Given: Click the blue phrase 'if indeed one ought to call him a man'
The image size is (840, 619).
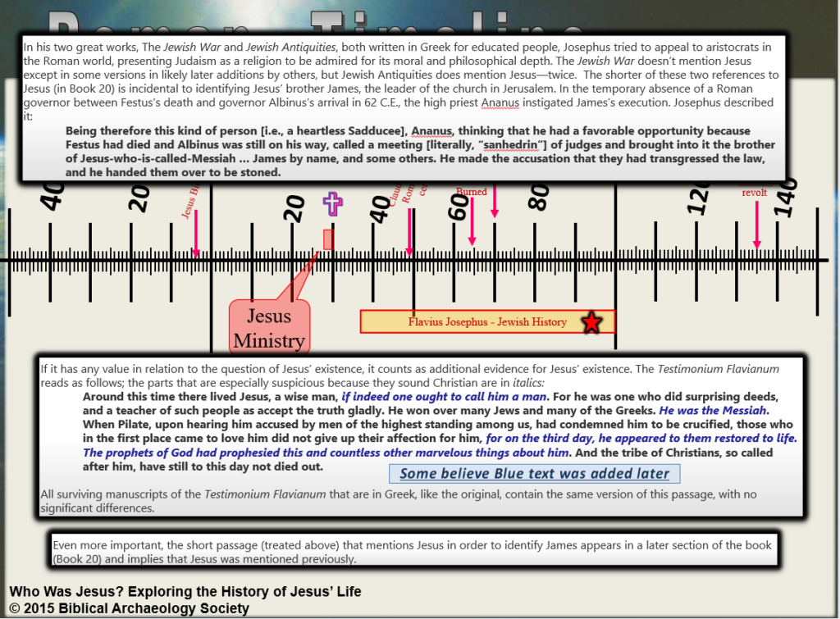Looking at the screenshot, I should coord(444,397).
